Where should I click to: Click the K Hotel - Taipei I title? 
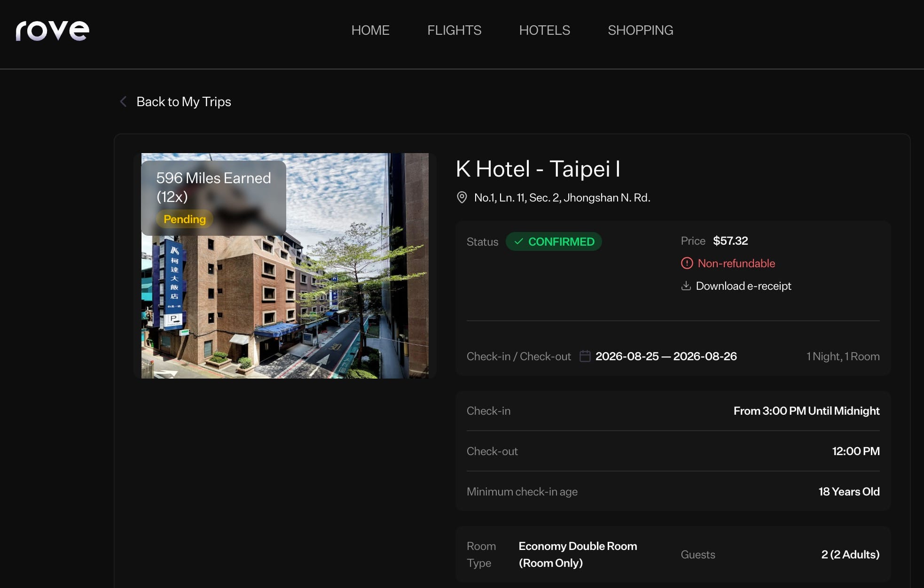tap(538, 169)
